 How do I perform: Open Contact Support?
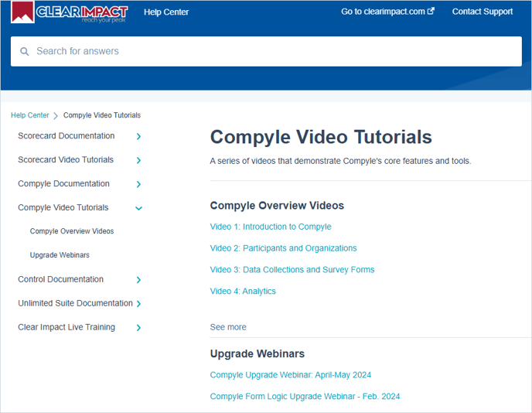[x=483, y=12]
